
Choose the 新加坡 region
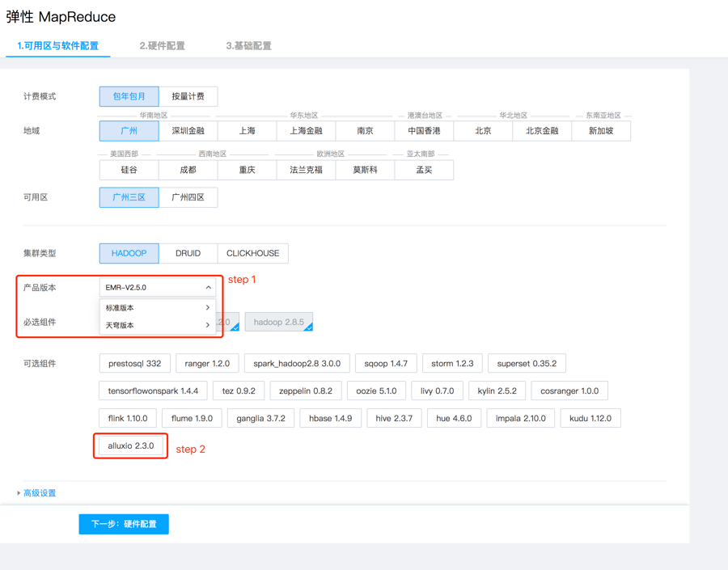[x=600, y=131]
